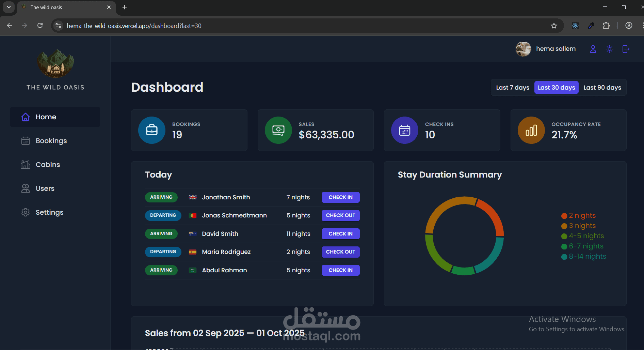Reload the dashboard page
Image resolution: width=644 pixels, height=350 pixels.
[x=40, y=26]
